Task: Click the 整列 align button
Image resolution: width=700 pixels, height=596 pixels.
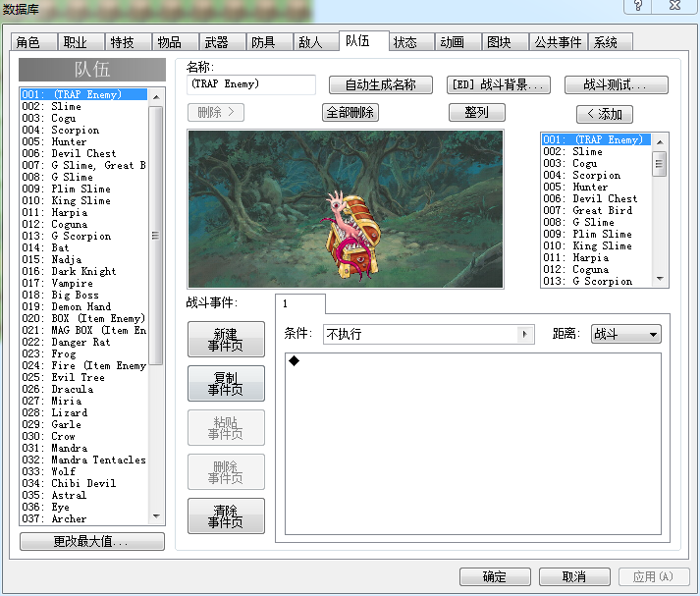Action: [477, 113]
